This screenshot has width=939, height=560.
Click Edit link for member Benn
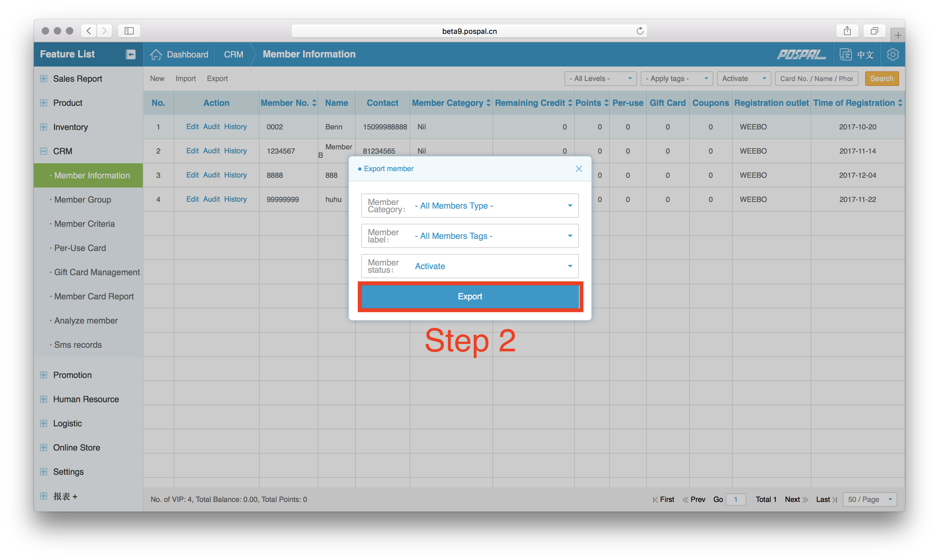[x=192, y=127]
